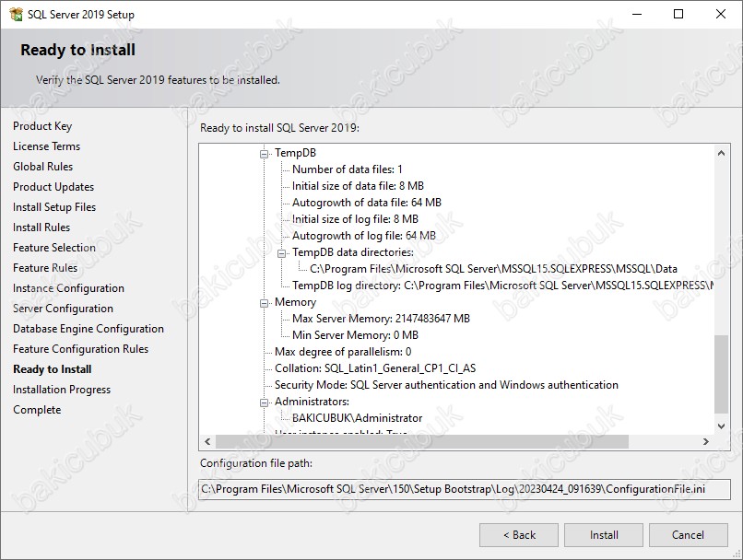Select the Memory tree item label

pos(295,302)
